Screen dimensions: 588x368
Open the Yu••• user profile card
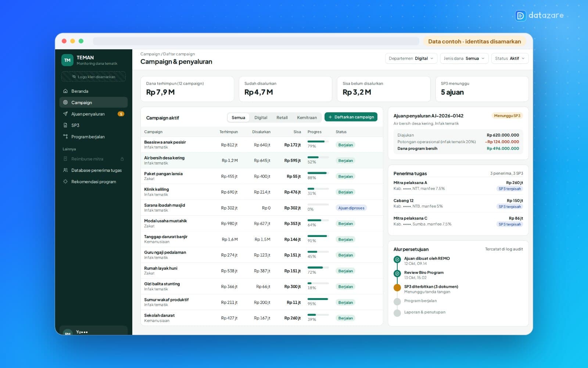point(93,330)
